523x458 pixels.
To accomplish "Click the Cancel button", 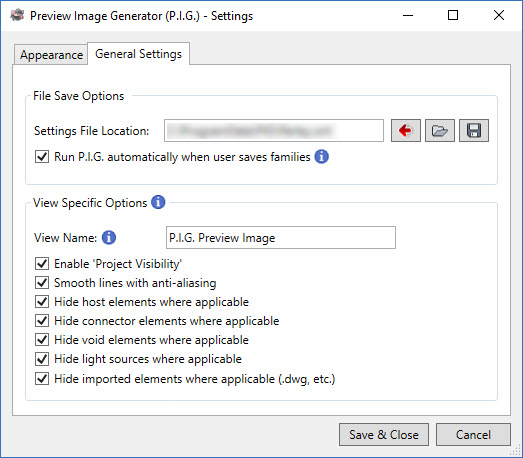I will [x=473, y=434].
